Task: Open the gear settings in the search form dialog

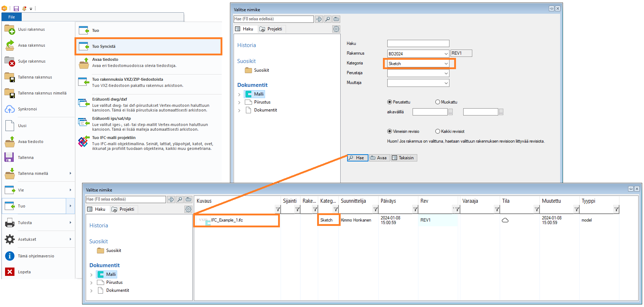Action: [336, 29]
